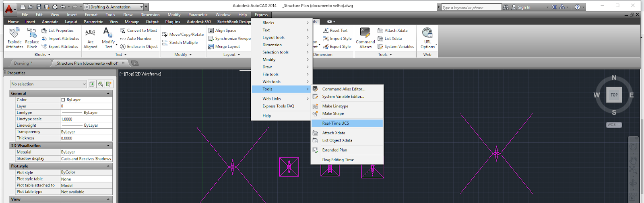Choose Make Linetype from submenu
Viewport: 644px width, 203px height.
(x=347, y=106)
